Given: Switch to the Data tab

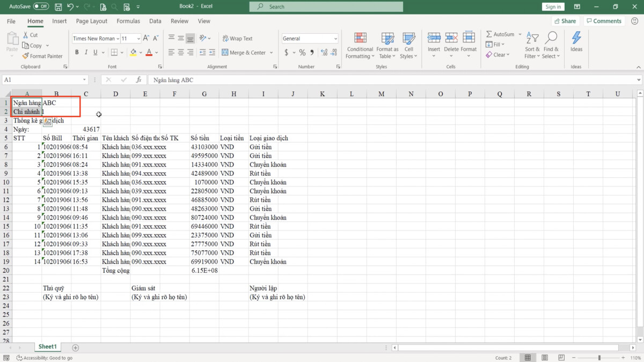Looking at the screenshot, I should click(155, 21).
